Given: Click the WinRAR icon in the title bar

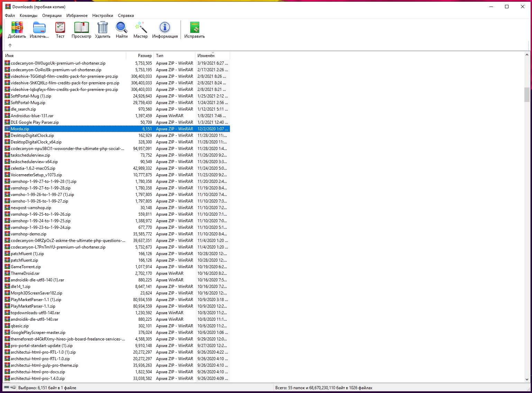Looking at the screenshot, I should point(8,7).
